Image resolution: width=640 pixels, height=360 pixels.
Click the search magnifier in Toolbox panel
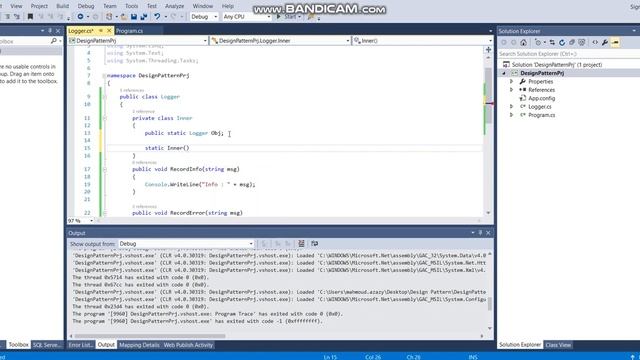click(x=53, y=41)
